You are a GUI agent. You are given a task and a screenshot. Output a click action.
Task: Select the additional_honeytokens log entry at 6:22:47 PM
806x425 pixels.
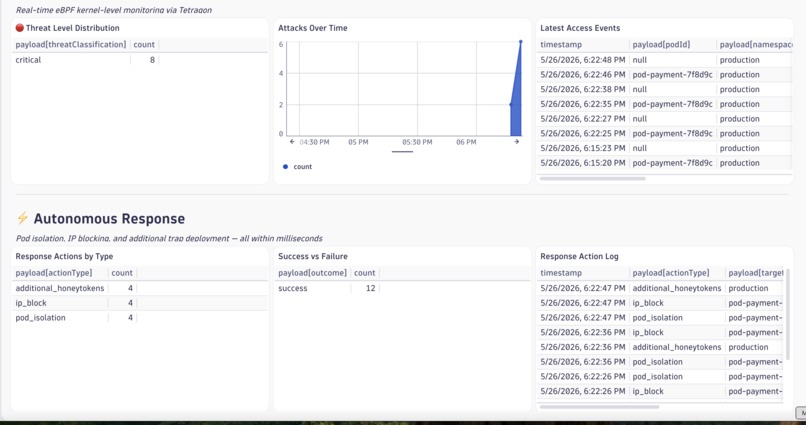pos(661,288)
